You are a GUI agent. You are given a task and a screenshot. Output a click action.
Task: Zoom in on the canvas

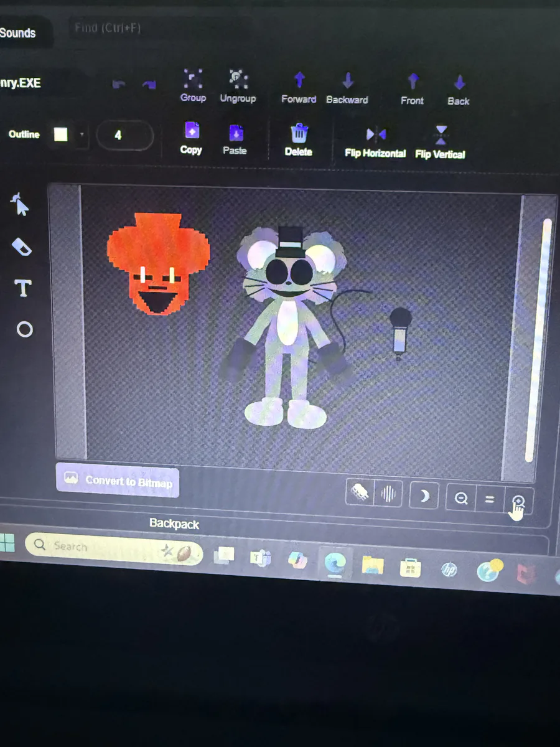point(518,500)
